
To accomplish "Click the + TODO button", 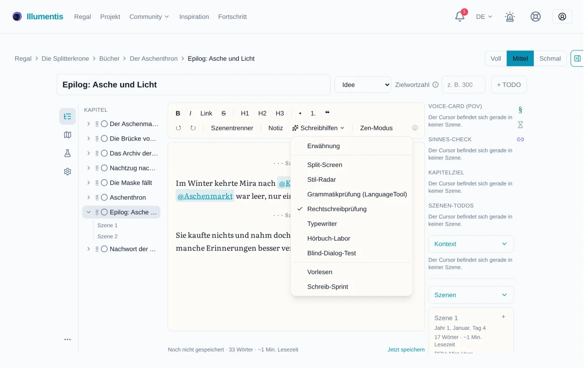I will (509, 85).
